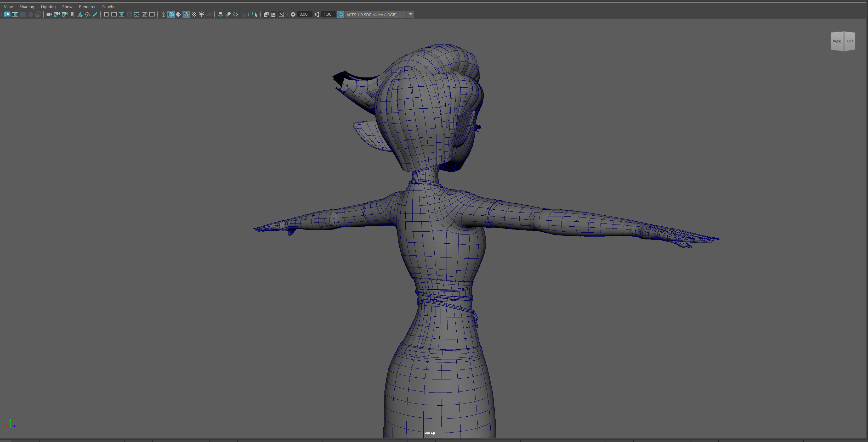This screenshot has height=442, width=868.
Task: Toggle the Motion Blur icon
Action: tap(228, 14)
